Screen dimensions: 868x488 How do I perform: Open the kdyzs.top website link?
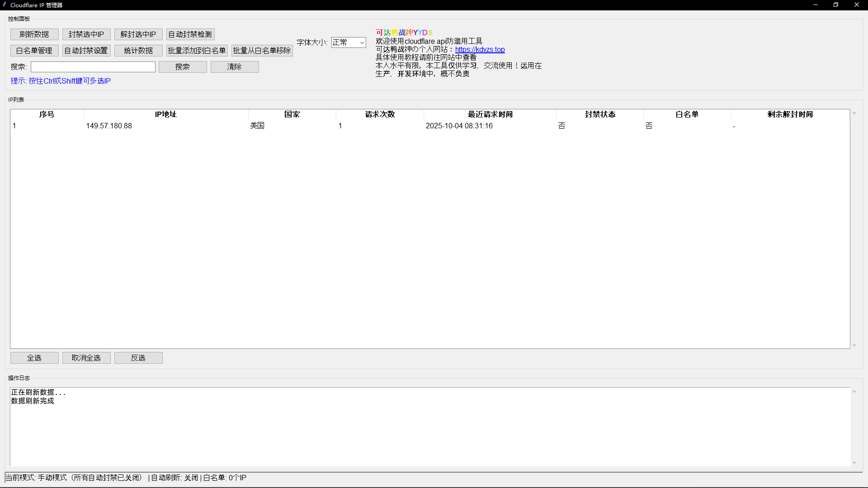coord(480,50)
